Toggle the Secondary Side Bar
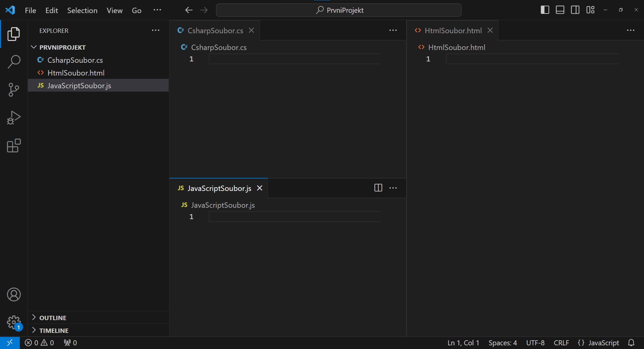 pos(575,10)
